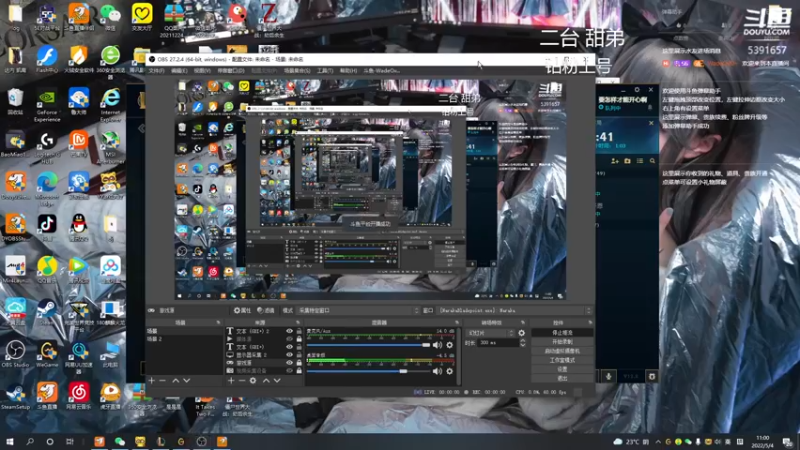Move source up in Sources panel

click(266, 381)
